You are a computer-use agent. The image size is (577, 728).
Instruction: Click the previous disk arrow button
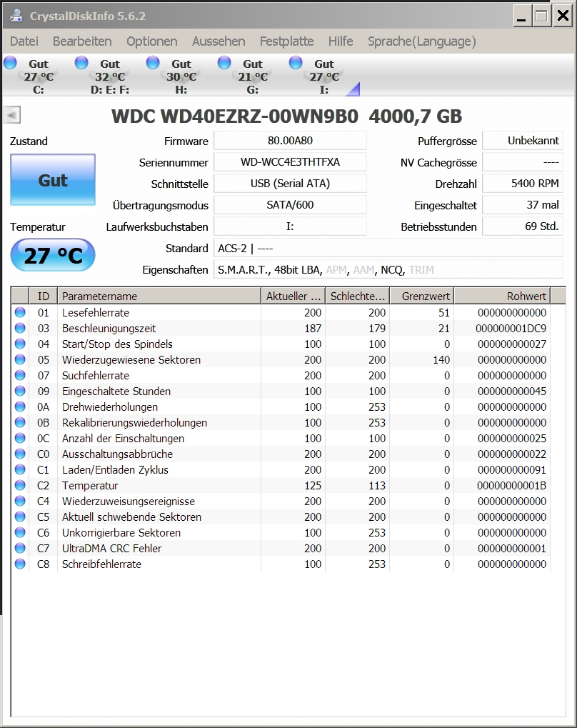(x=12, y=115)
